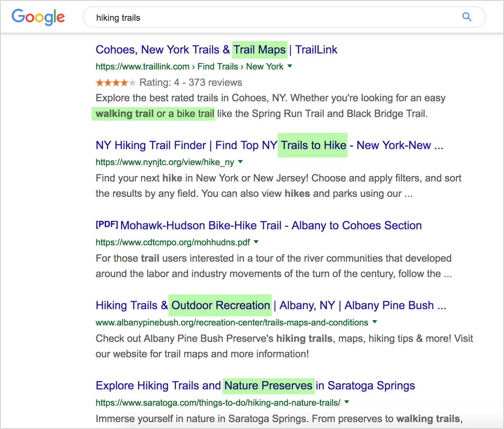Image resolution: width=504 pixels, height=429 pixels.
Task: Open the dropdown arrow next to saratoga.com URL
Action: 347,402
